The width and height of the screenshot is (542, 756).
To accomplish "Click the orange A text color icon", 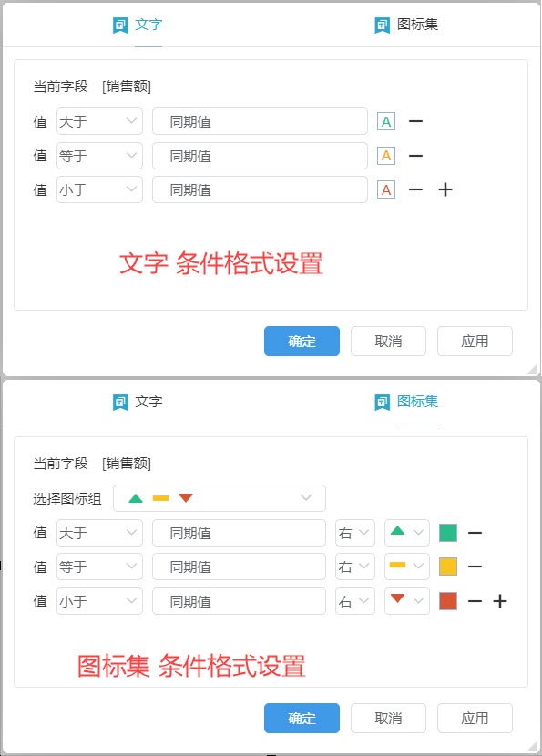I will [x=385, y=156].
